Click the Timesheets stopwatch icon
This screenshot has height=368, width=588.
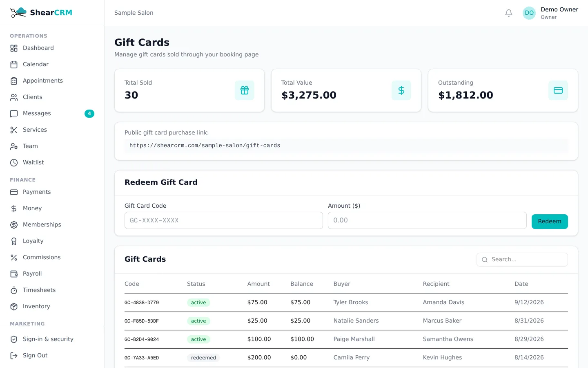pyautogui.click(x=14, y=290)
